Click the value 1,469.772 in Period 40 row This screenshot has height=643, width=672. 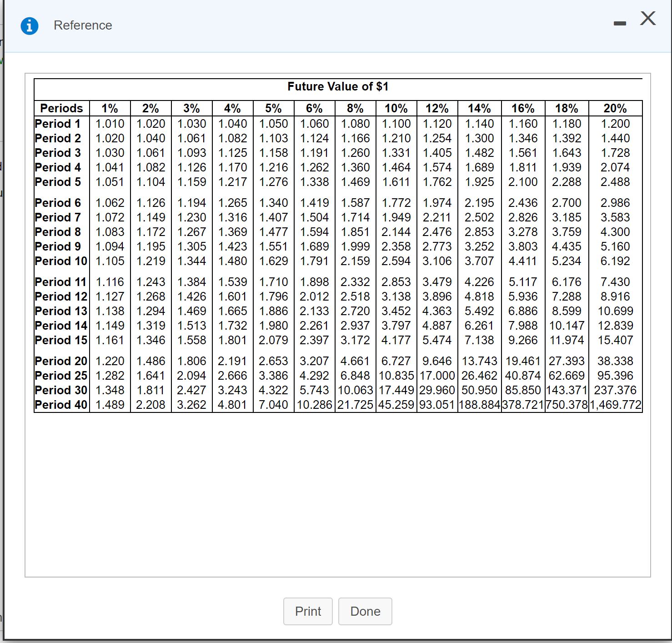click(x=615, y=405)
